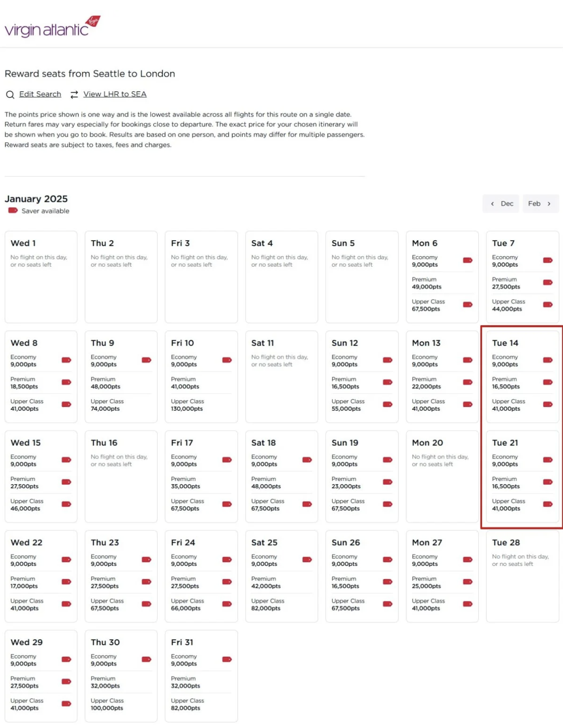Click the Premium saver tag on Sun 19
Image resolution: width=563 pixels, height=728 pixels.
387,482
